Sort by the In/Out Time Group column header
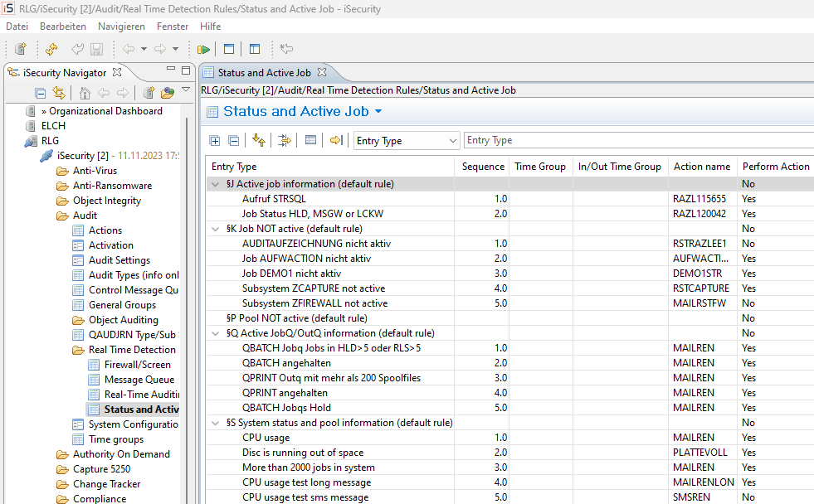The width and height of the screenshot is (814, 504). [619, 167]
